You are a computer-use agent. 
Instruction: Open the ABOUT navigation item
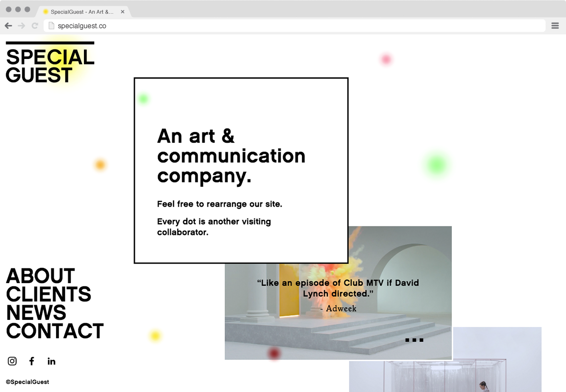pos(40,276)
